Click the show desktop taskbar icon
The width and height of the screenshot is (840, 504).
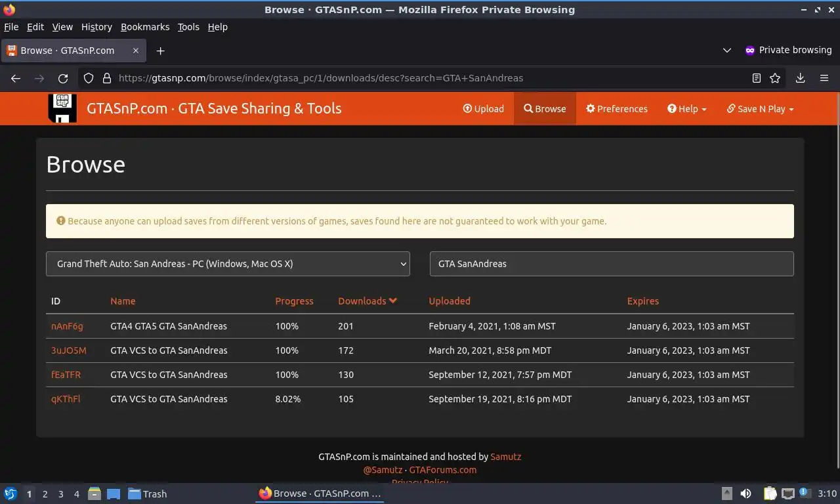pyautogui.click(x=114, y=494)
